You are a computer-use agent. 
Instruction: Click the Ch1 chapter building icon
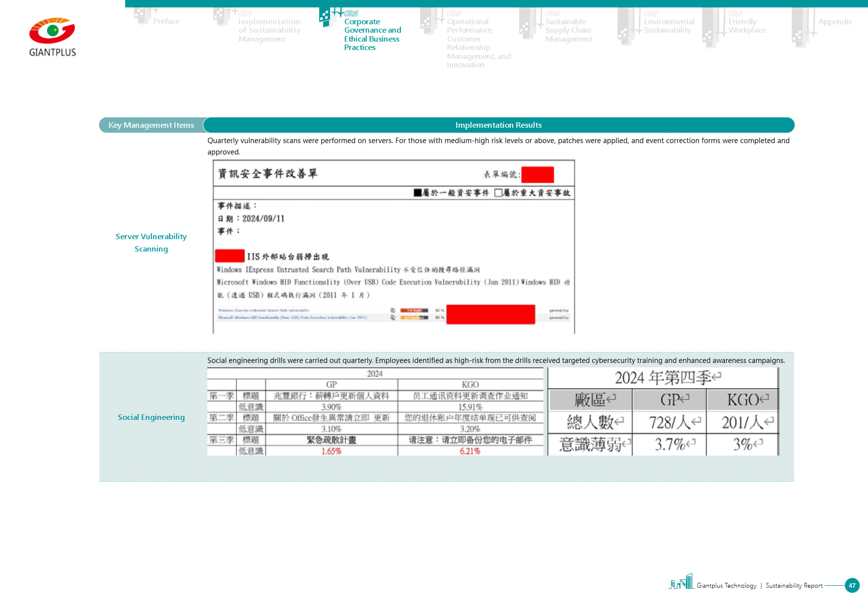coord(221,17)
